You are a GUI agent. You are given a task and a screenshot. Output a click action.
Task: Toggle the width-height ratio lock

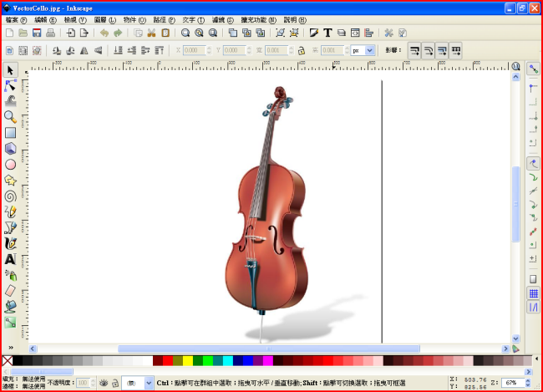tap(301, 50)
